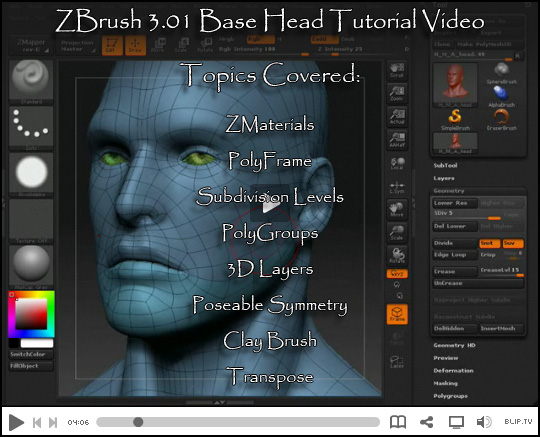540x437 pixels.
Task: Toggle the Rgb color mode
Action: pos(261,39)
